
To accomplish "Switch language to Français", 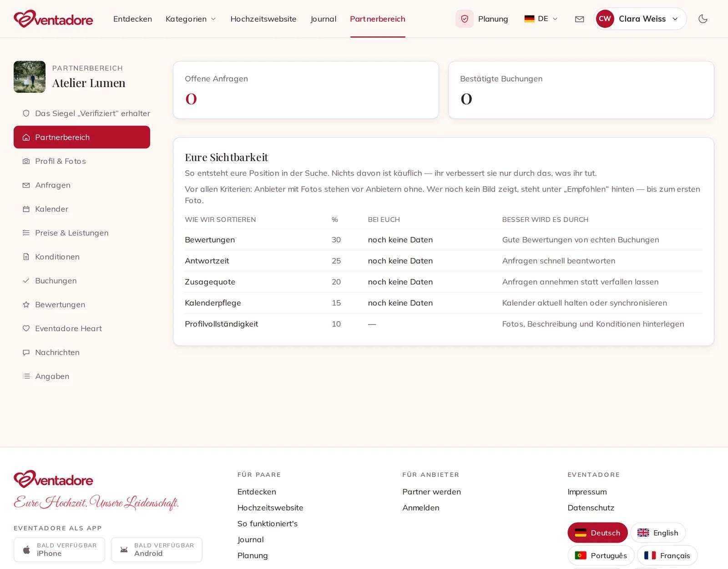I will (x=667, y=555).
